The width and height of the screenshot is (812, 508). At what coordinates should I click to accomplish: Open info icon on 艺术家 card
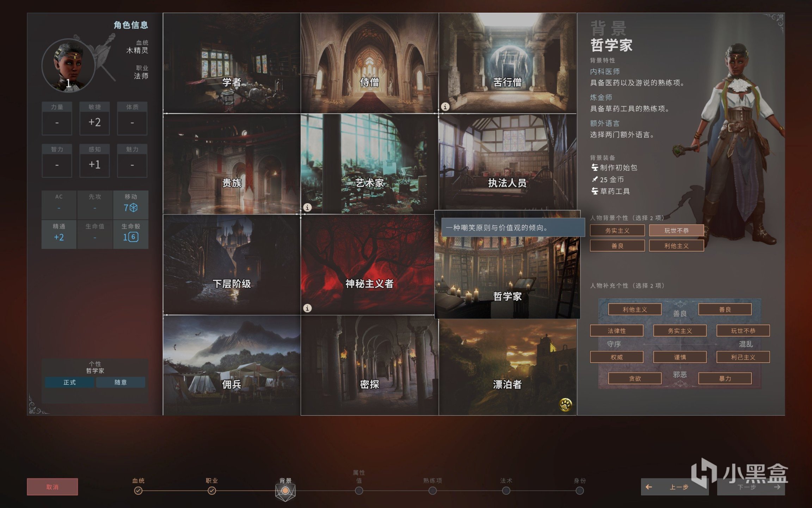(x=307, y=207)
